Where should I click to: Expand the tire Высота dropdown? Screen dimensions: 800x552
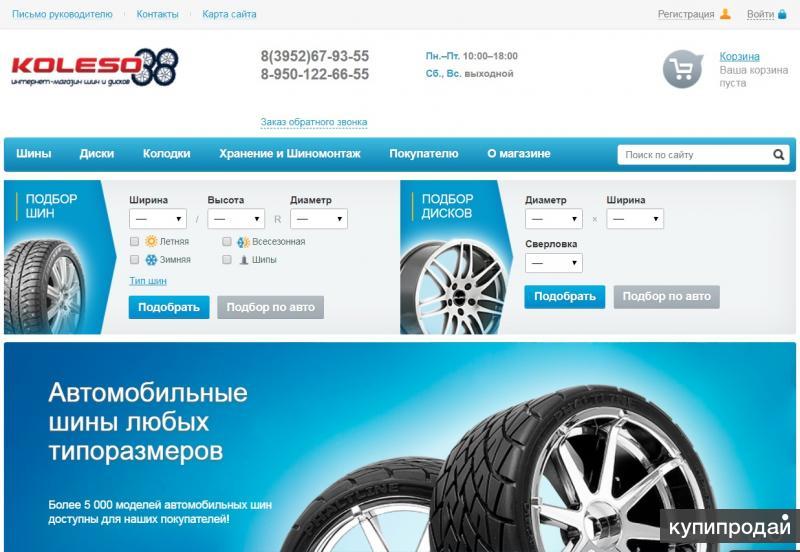pyautogui.click(x=236, y=219)
